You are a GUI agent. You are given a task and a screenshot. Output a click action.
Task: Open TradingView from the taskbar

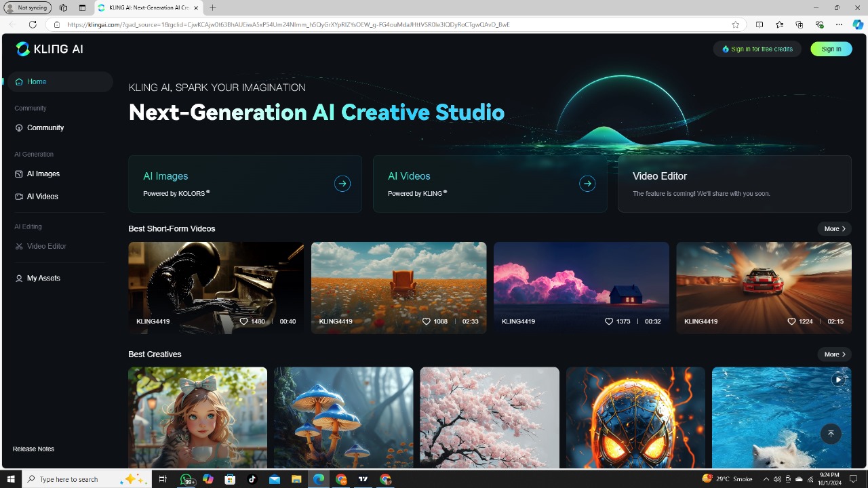363,479
